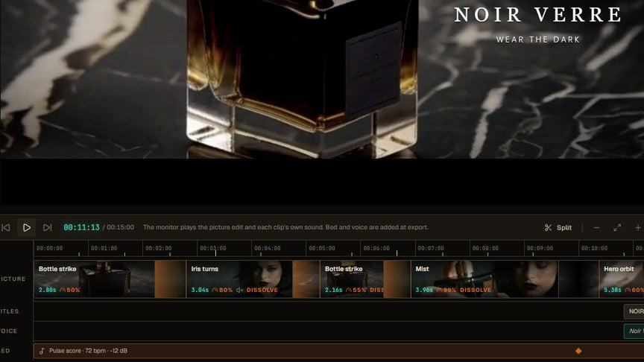Viewport: 644px width, 362px height.
Task: Click the 3.96s duration on Mist
Action: [424, 290]
